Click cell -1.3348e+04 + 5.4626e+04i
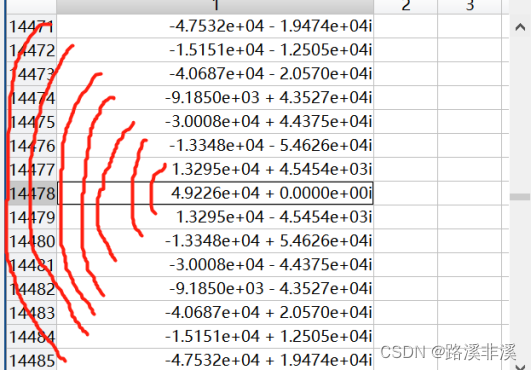The height and width of the screenshot is (370, 532). point(215,241)
